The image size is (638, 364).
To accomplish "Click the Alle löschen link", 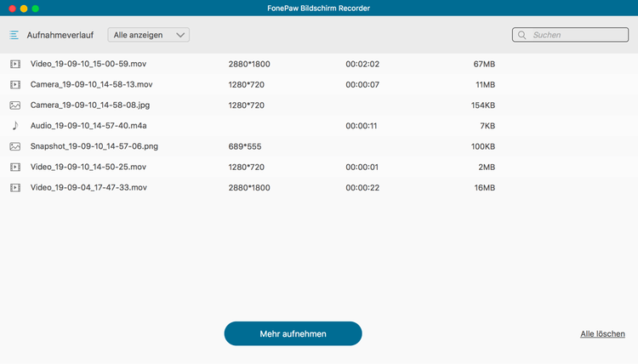I will (x=602, y=334).
